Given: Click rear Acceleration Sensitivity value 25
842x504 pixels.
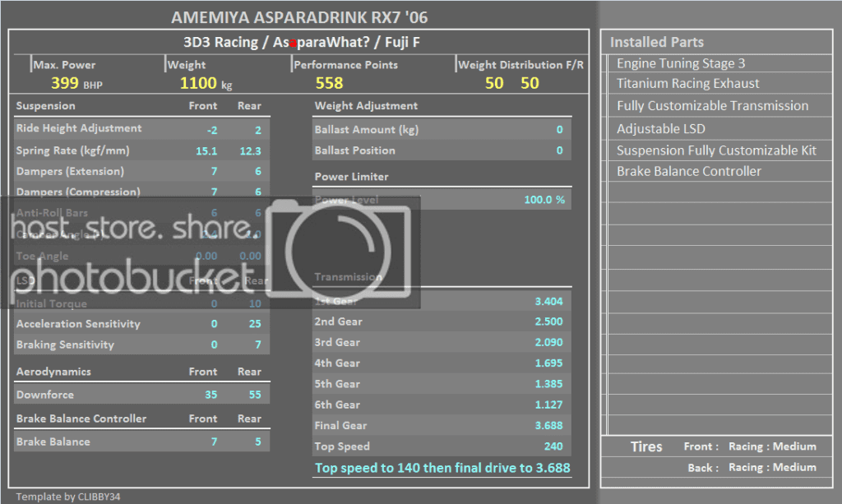Looking at the screenshot, I should [x=255, y=324].
